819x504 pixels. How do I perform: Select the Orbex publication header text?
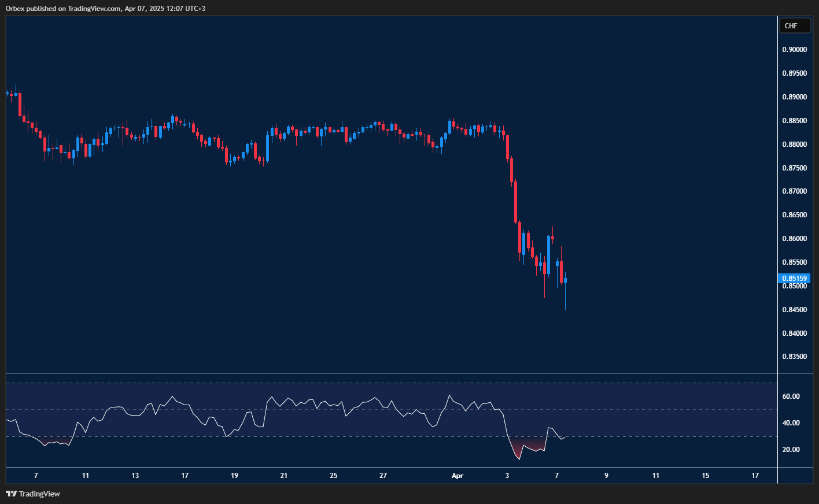coord(14,9)
